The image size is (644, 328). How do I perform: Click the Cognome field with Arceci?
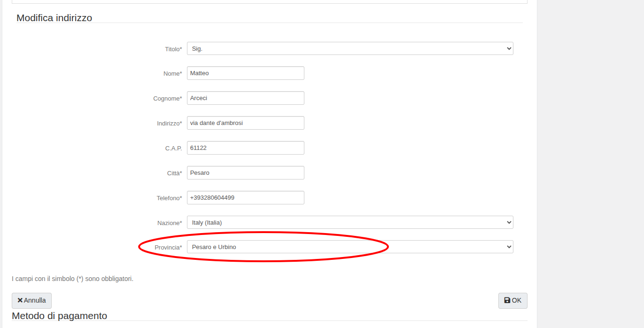click(245, 98)
